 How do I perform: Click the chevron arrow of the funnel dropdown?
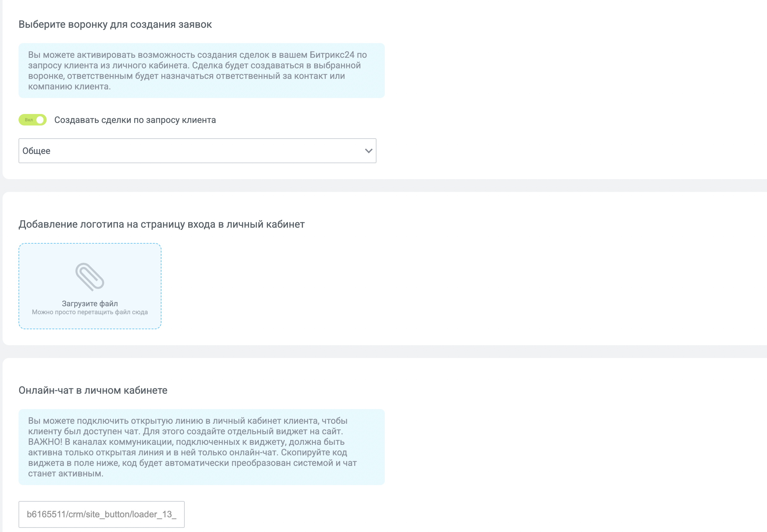pos(368,151)
